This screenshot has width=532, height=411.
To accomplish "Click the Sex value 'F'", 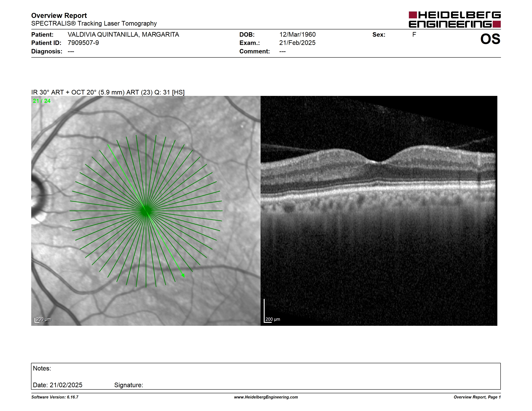I will point(414,35).
